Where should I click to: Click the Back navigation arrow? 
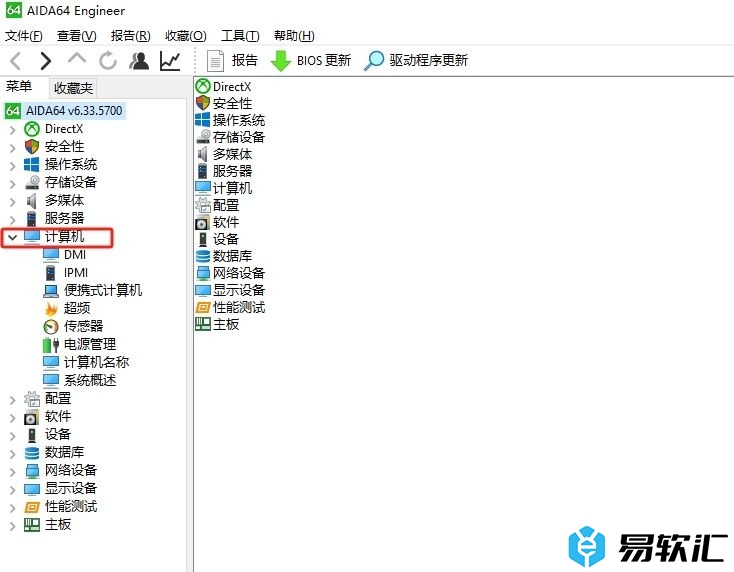[15, 61]
